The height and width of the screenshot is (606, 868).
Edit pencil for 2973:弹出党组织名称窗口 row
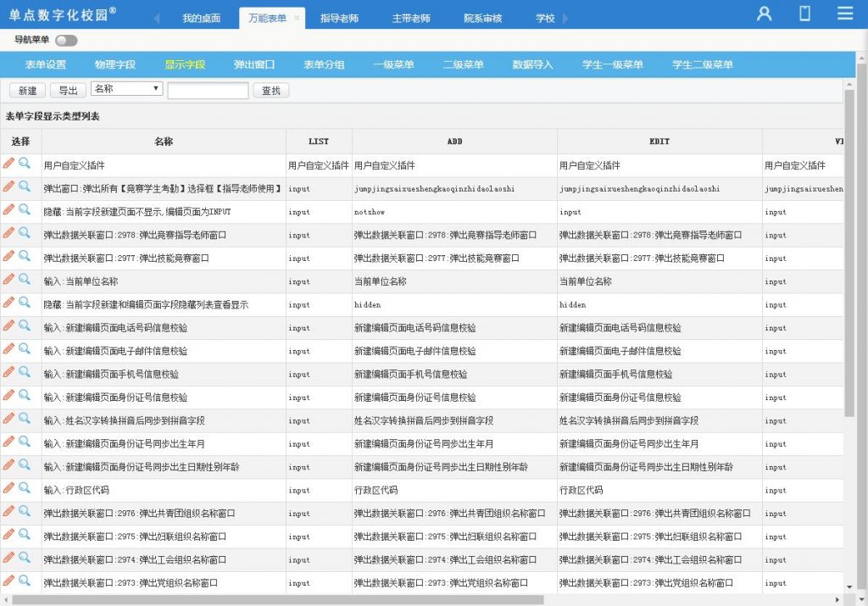(x=8, y=581)
